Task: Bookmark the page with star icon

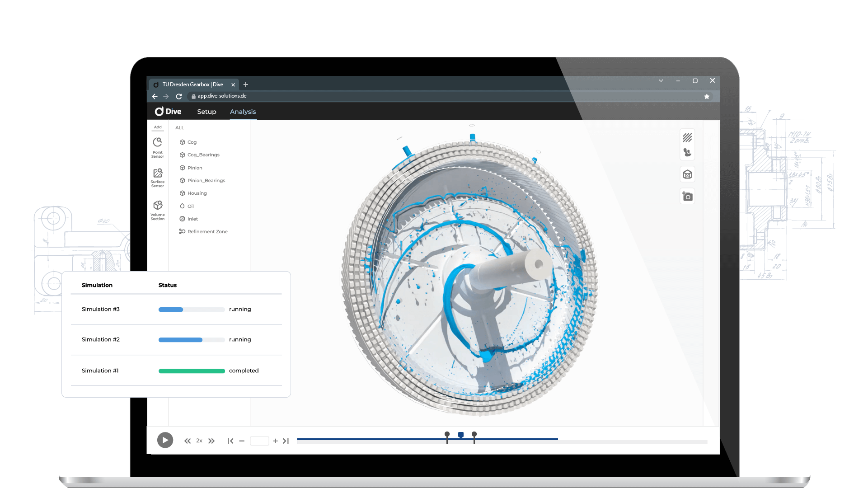Action: tap(707, 96)
